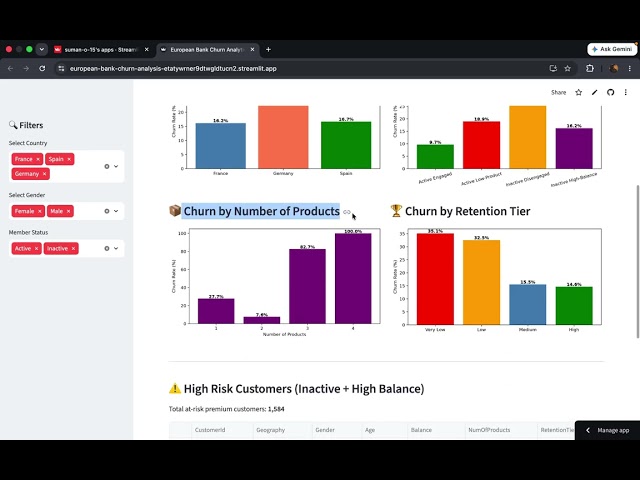The height and width of the screenshot is (480, 640).
Task: Close the suman-o-15's apps tab
Action: coord(147,49)
